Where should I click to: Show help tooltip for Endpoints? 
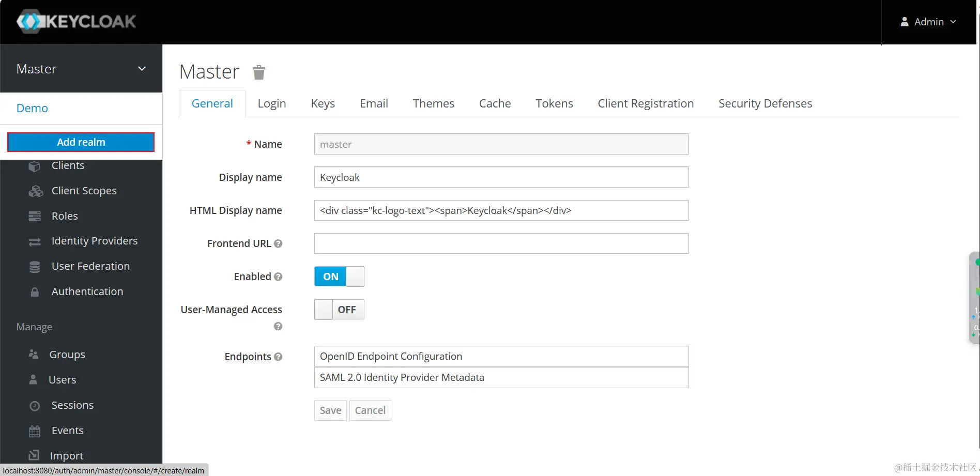point(278,357)
